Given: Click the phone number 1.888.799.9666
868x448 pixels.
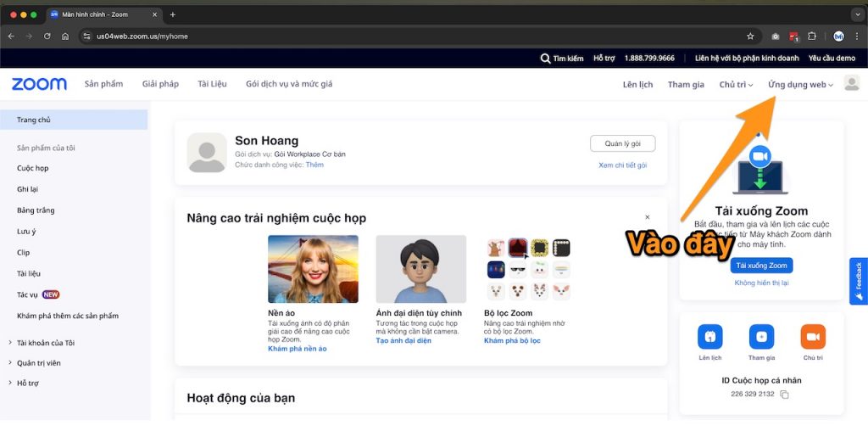Looking at the screenshot, I should click(649, 59).
